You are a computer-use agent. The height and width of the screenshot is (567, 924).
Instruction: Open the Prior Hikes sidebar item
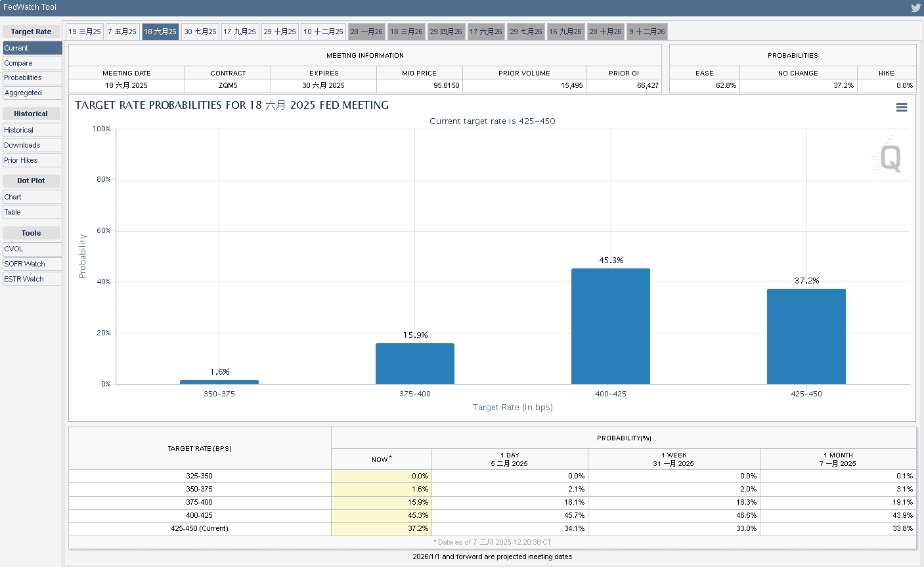(x=32, y=160)
